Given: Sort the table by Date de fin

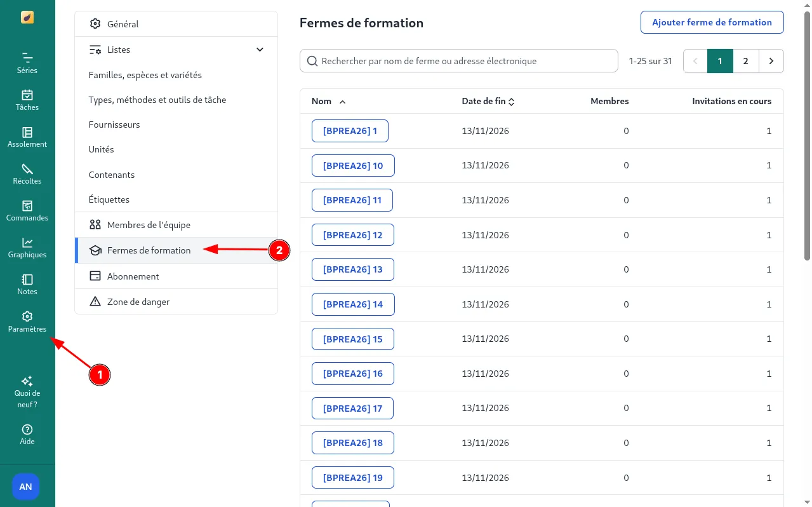Looking at the screenshot, I should (488, 101).
